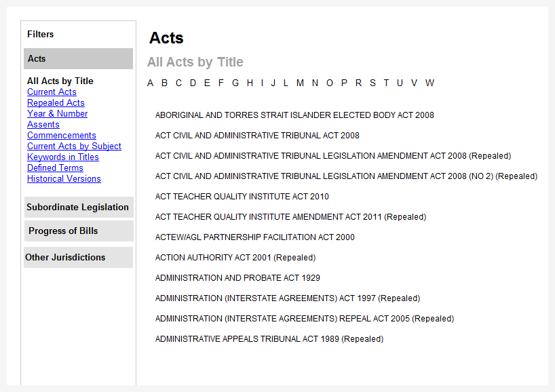Screen dimensions: 555x392
Task: Expand the Progress of Bills section
Action: (79, 231)
